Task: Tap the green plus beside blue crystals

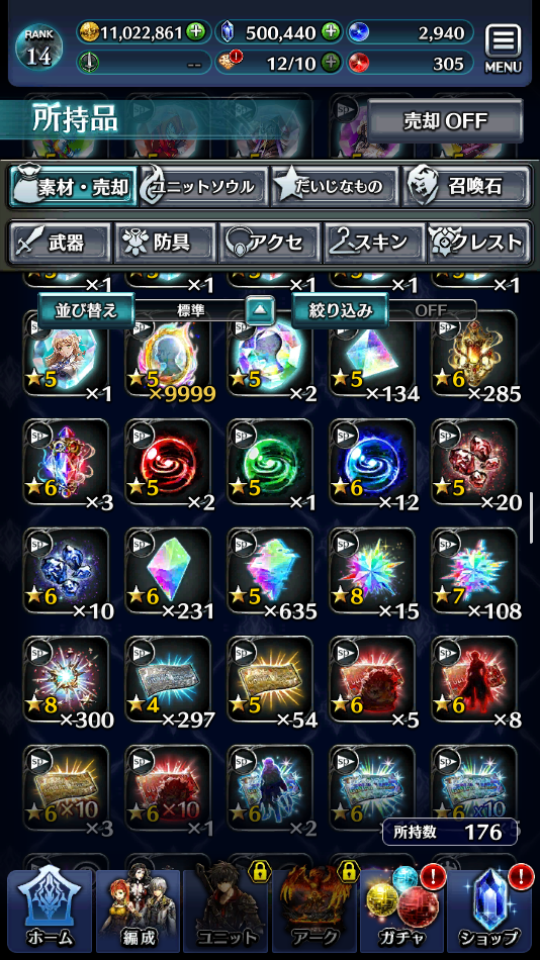Action: click(x=331, y=32)
